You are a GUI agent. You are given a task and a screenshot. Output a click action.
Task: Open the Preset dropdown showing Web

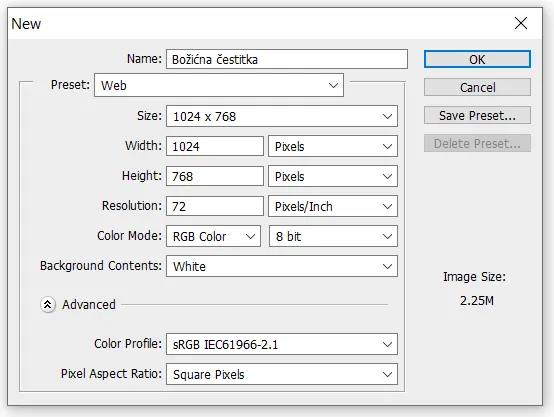219,85
